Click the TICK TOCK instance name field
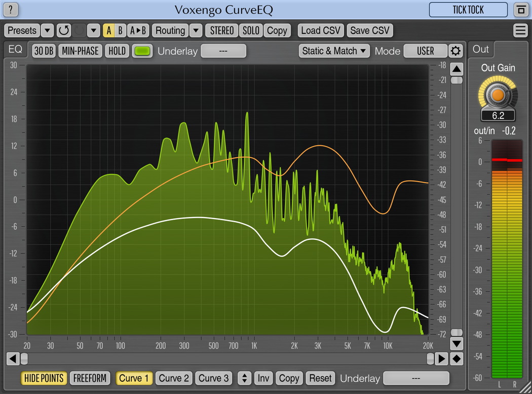This screenshot has width=532, height=394. point(468,10)
